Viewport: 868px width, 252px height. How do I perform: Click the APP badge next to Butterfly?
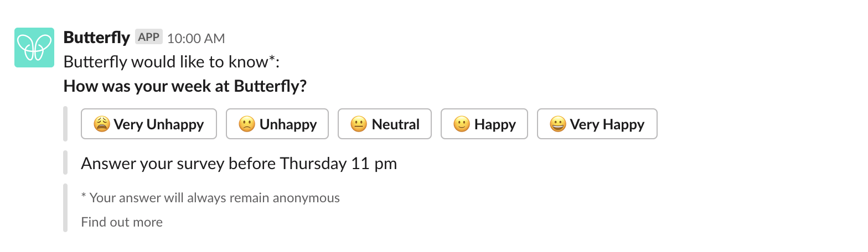tap(149, 38)
